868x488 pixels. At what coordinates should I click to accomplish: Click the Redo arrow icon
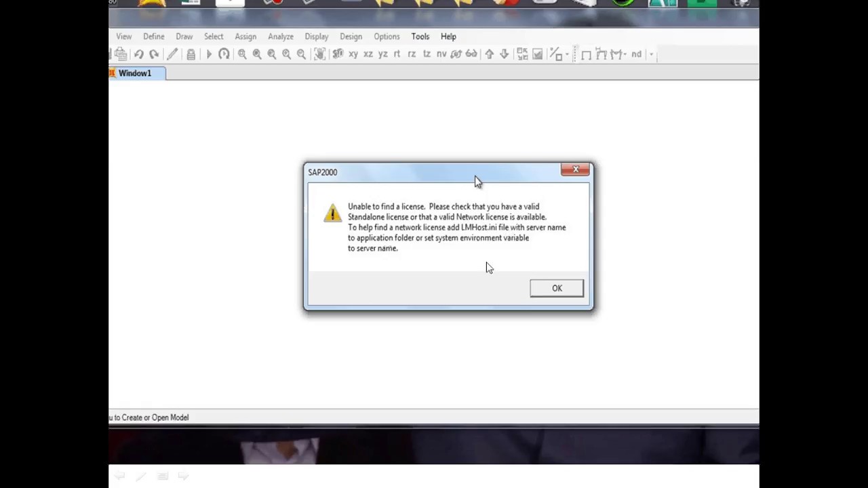click(154, 54)
